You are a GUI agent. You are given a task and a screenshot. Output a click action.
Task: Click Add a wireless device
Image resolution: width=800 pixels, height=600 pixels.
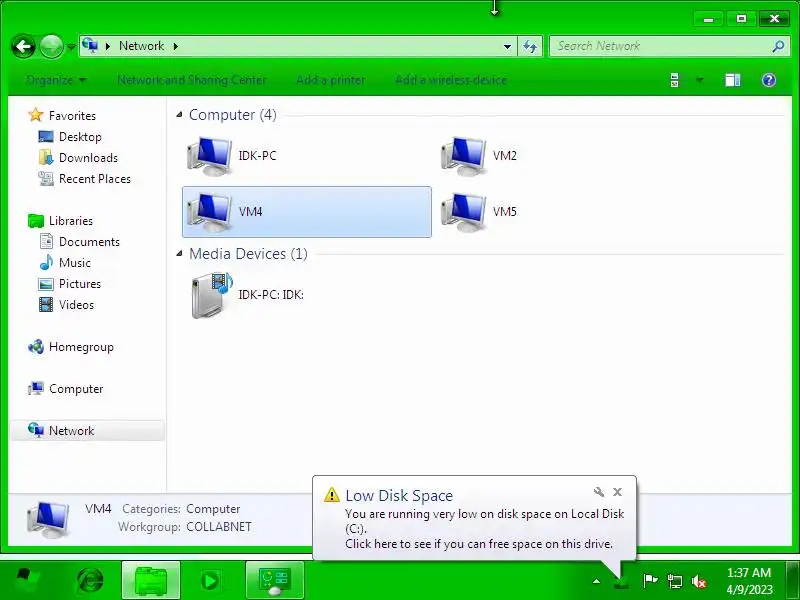451,80
